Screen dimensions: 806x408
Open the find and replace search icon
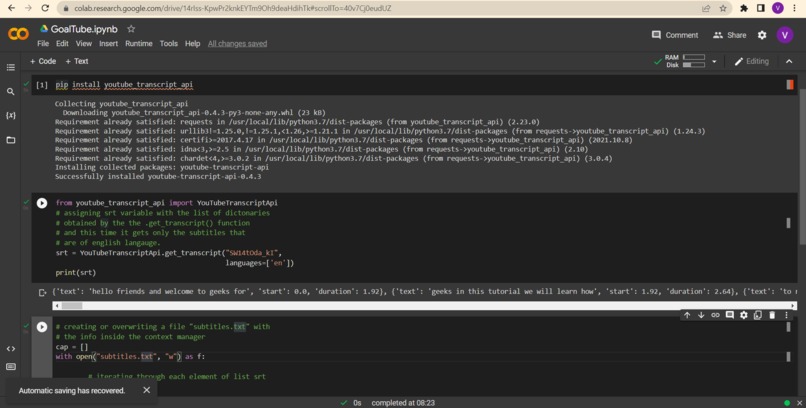[10, 91]
